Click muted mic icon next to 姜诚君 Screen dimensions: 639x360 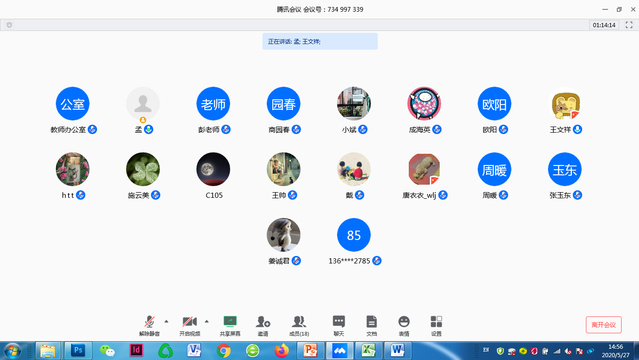pyautogui.click(x=296, y=261)
